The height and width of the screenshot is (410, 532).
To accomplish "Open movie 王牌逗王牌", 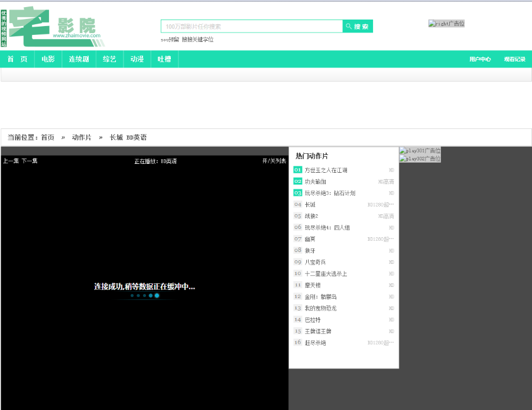I will [x=318, y=331].
